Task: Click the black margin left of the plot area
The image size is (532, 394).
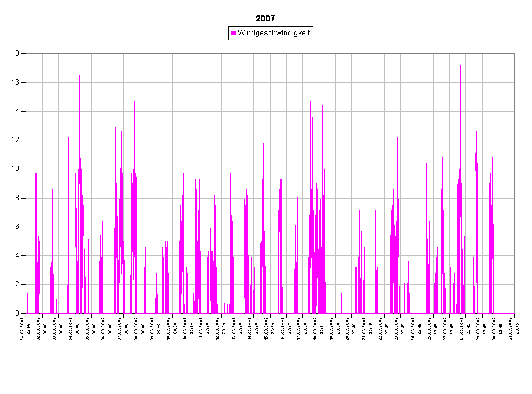Action: tap(12, 183)
